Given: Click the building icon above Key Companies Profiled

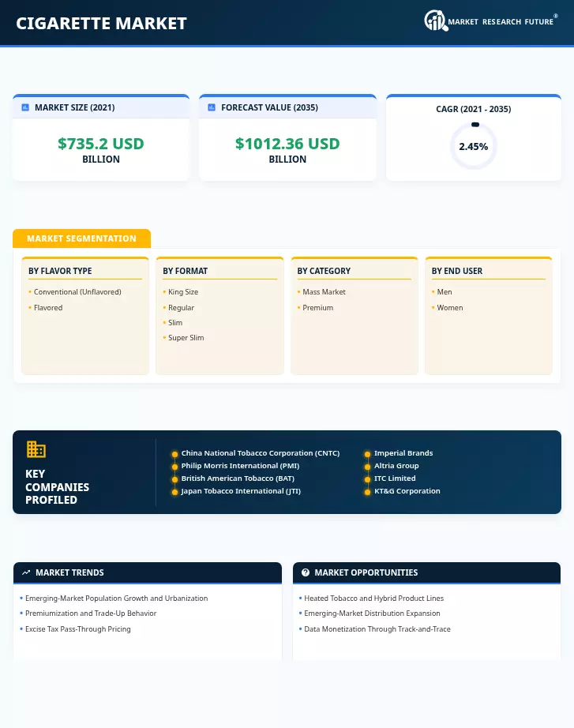Looking at the screenshot, I should 36,449.
